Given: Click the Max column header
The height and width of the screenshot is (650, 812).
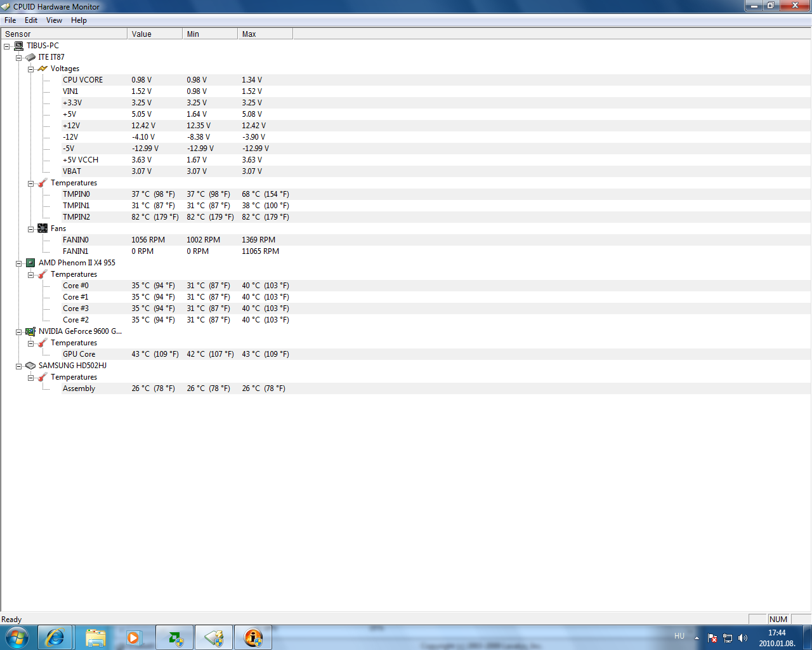Looking at the screenshot, I should pyautogui.click(x=265, y=34).
